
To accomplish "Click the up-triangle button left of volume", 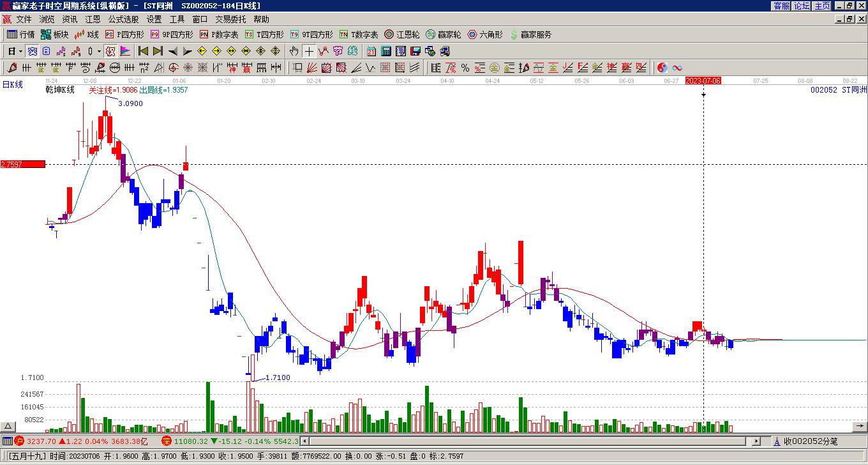I will 8,427.
